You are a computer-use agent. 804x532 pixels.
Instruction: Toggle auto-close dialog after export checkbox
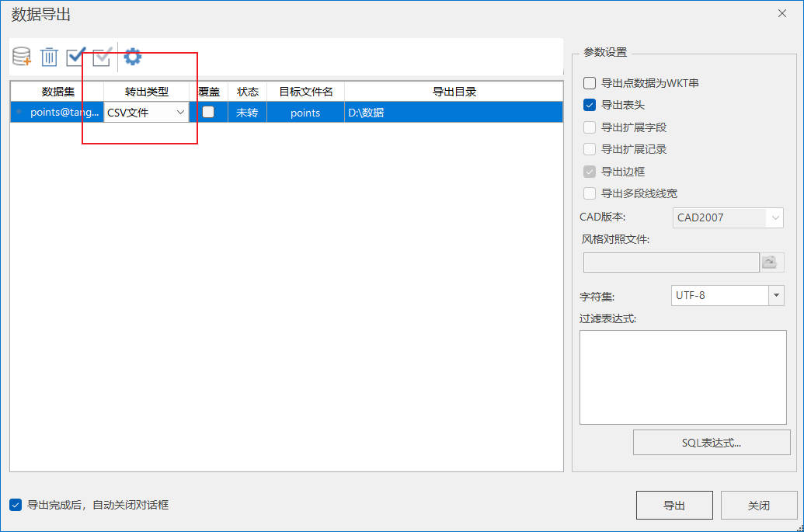click(x=16, y=505)
